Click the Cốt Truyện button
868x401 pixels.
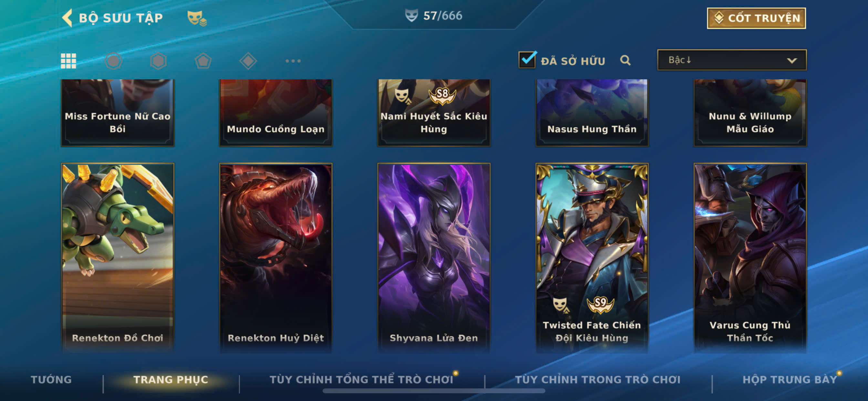[756, 18]
